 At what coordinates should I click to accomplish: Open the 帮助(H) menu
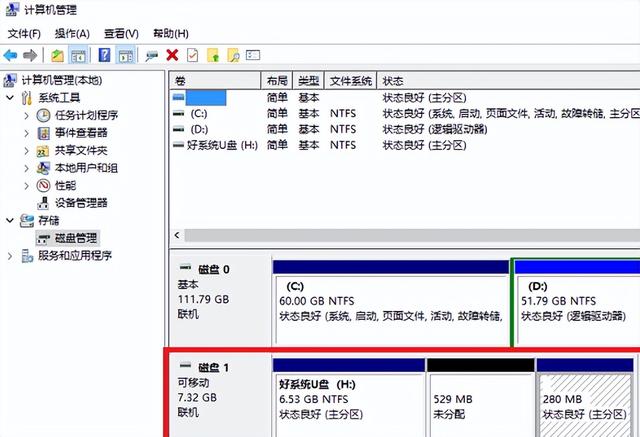point(171,33)
